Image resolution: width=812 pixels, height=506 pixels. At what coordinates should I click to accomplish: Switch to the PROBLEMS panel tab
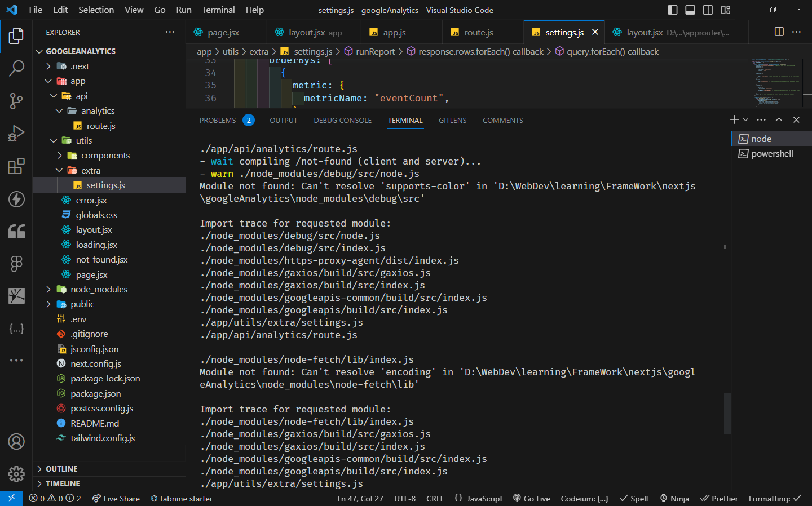pos(227,120)
